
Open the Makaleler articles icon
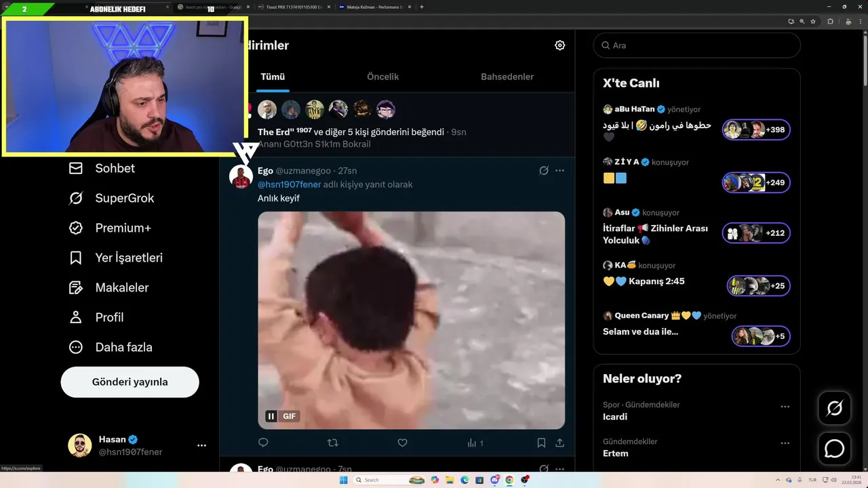point(76,287)
